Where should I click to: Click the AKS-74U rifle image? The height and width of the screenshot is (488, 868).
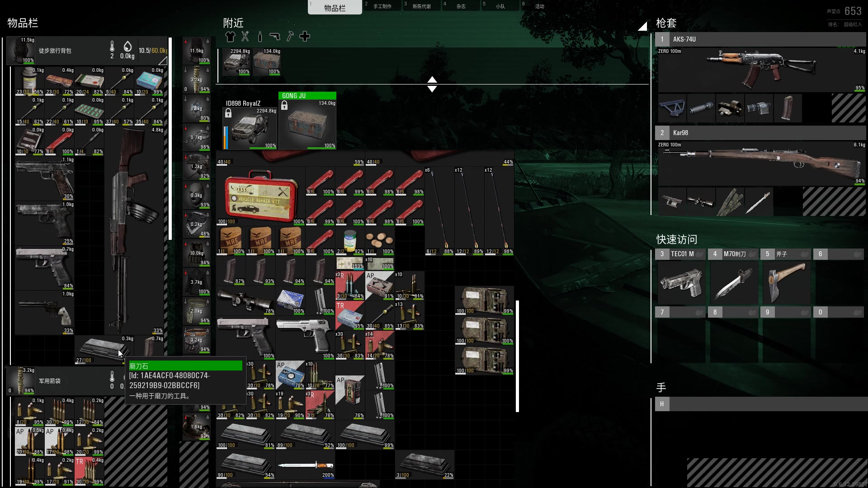[762, 70]
